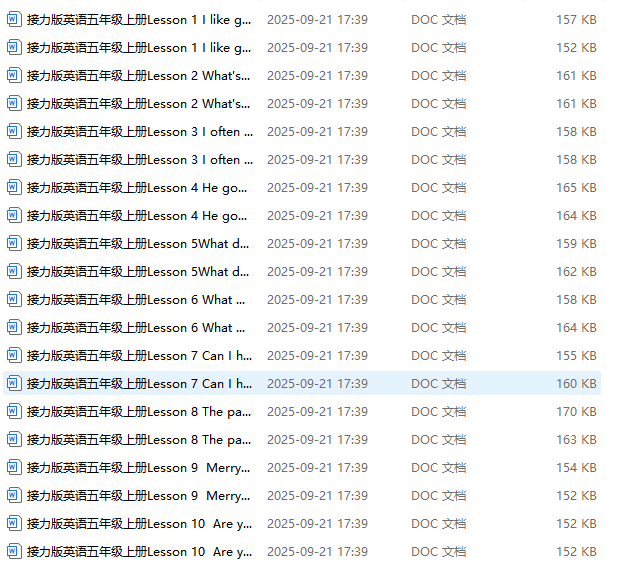The height and width of the screenshot is (585, 633).
Task: Click the second Lesson 2 What's file name
Action: (x=138, y=104)
